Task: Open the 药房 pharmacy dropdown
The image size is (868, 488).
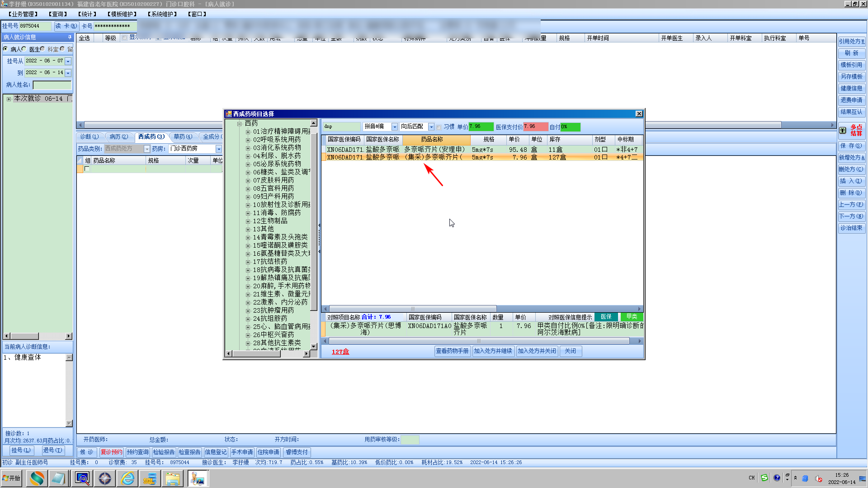Action: point(219,149)
